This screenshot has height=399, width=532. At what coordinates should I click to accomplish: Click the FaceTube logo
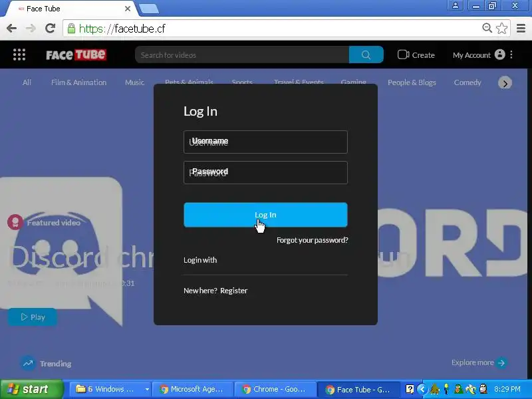coord(76,55)
